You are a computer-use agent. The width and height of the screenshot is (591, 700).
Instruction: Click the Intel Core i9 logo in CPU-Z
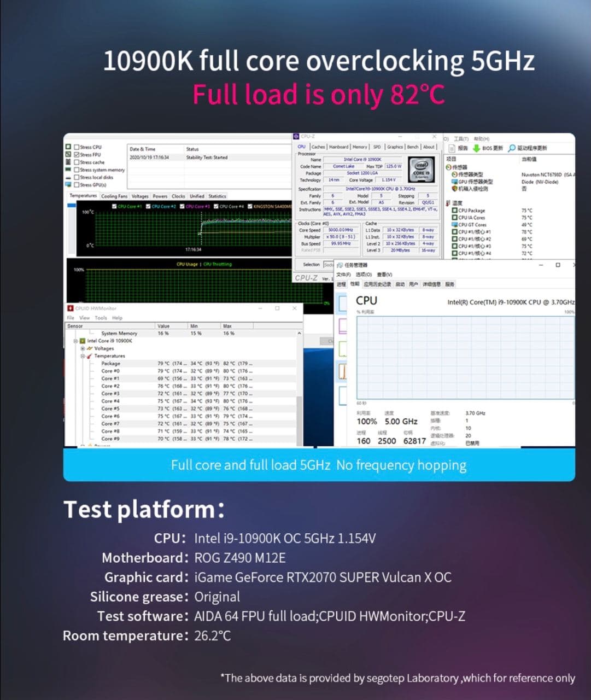421,169
